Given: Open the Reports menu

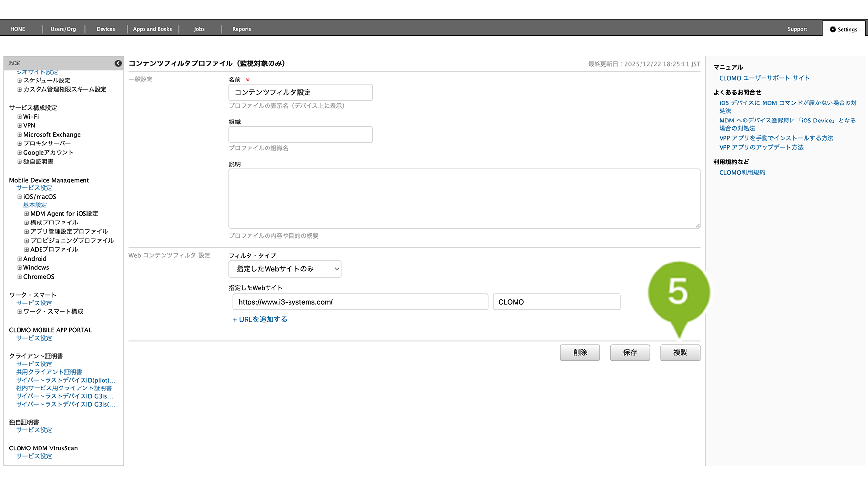Looking at the screenshot, I should coord(242,29).
